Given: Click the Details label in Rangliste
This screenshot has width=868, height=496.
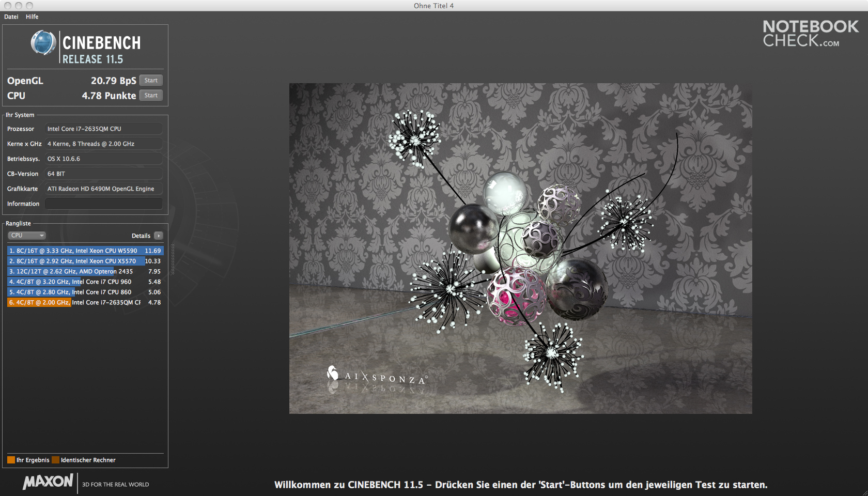Looking at the screenshot, I should tap(141, 236).
